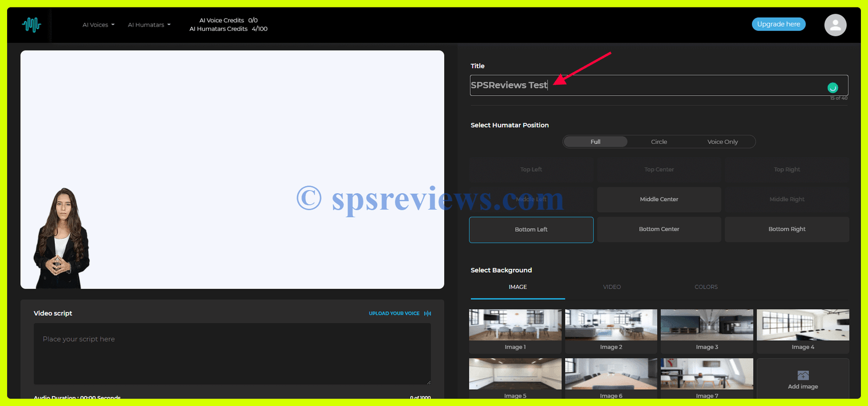The width and height of the screenshot is (868, 406).
Task: Click the Upgrade here button
Action: point(778,24)
